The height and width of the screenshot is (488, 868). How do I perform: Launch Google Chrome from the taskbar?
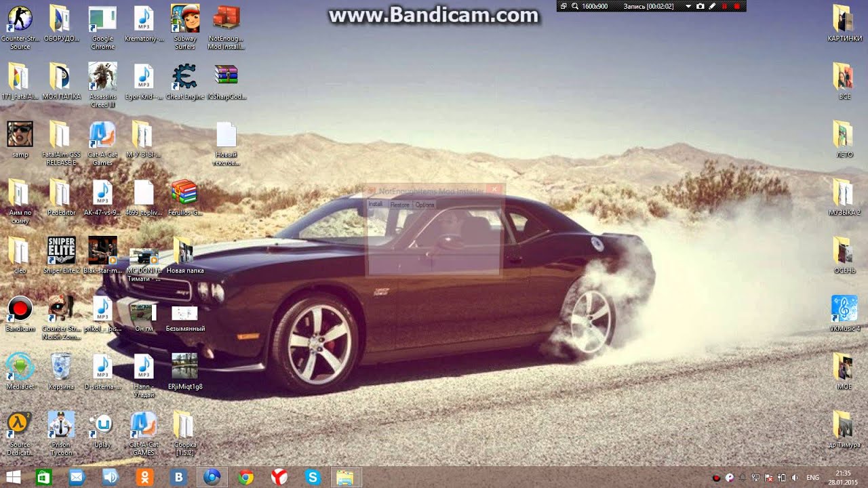[245, 477]
